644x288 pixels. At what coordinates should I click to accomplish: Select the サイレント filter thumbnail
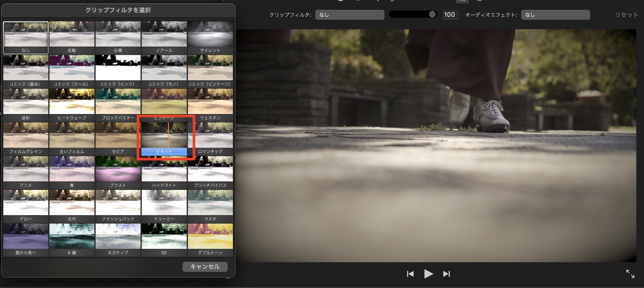[210, 37]
